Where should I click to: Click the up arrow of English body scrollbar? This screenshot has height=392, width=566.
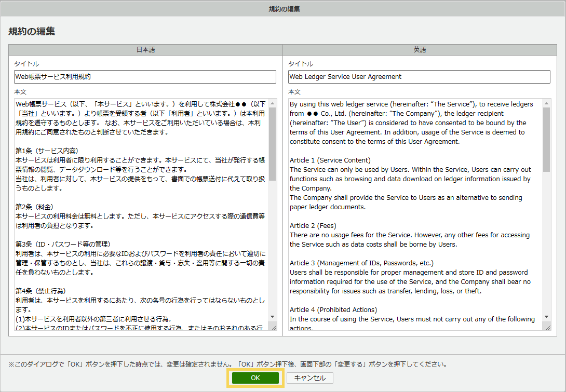pyautogui.click(x=546, y=103)
